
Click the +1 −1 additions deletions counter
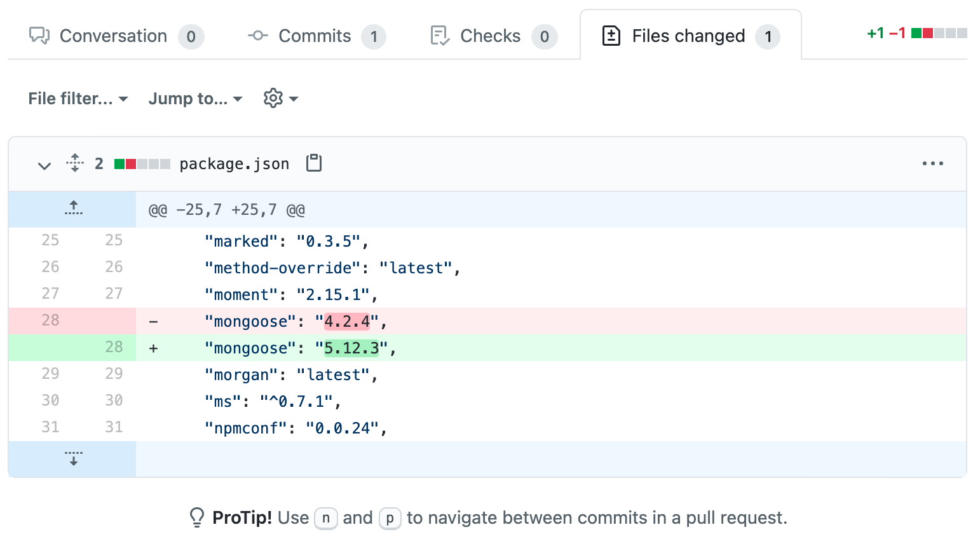click(887, 32)
